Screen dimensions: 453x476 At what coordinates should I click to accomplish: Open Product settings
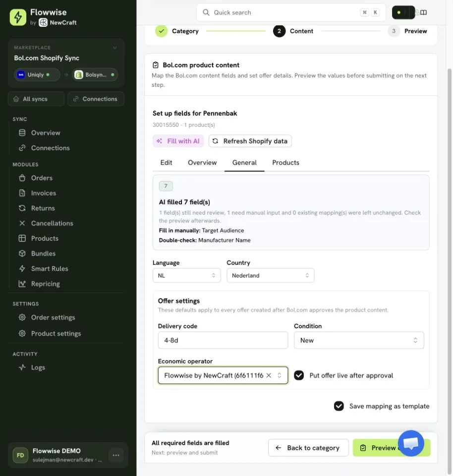click(x=56, y=334)
